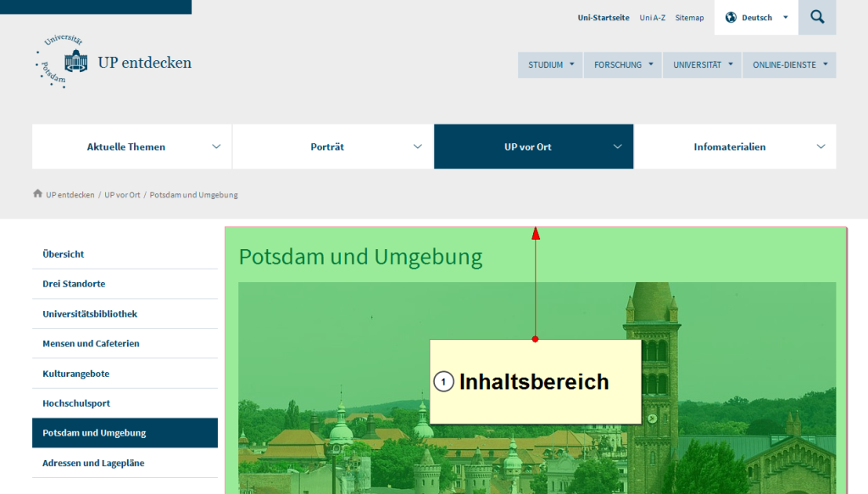Expand the Studium dropdown menu

[550, 65]
